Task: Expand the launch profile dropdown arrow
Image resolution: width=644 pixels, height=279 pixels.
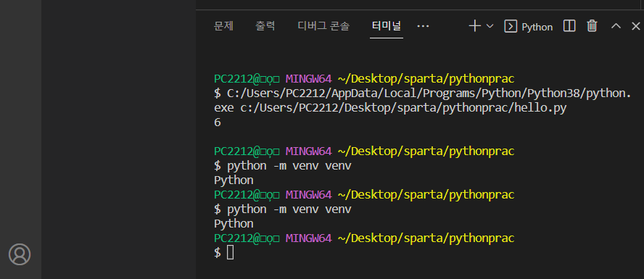Action: pos(490,26)
